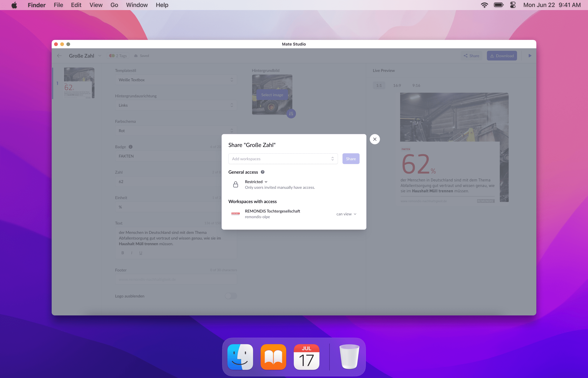The width and height of the screenshot is (588, 378).
Task: Click the lock icon beside Restricted
Action: click(236, 184)
